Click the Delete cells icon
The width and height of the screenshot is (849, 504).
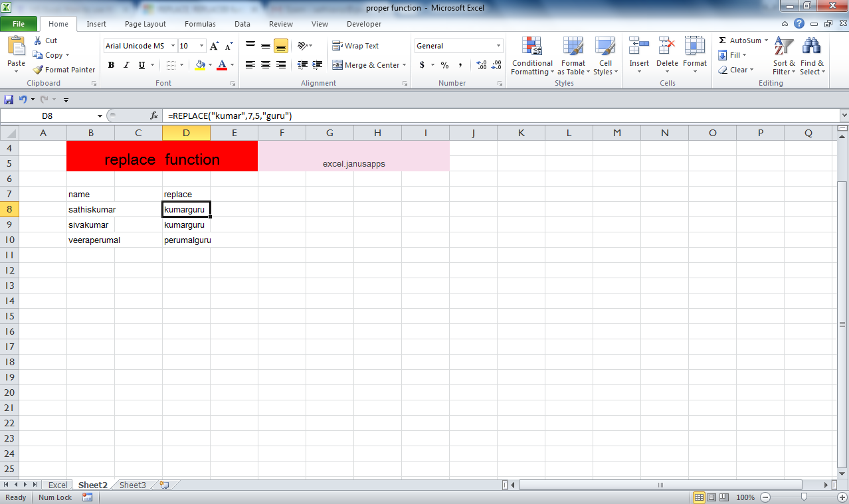(667, 46)
